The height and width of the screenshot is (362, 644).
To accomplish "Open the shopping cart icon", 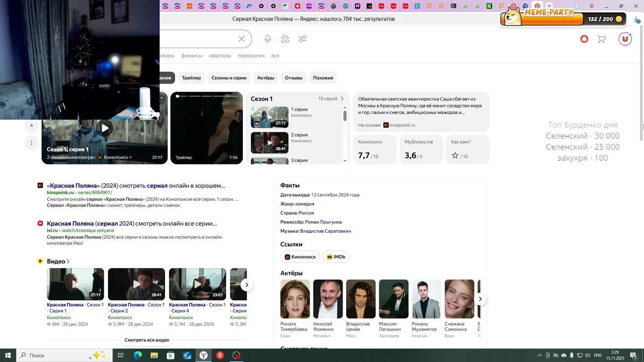I will tap(601, 39).
